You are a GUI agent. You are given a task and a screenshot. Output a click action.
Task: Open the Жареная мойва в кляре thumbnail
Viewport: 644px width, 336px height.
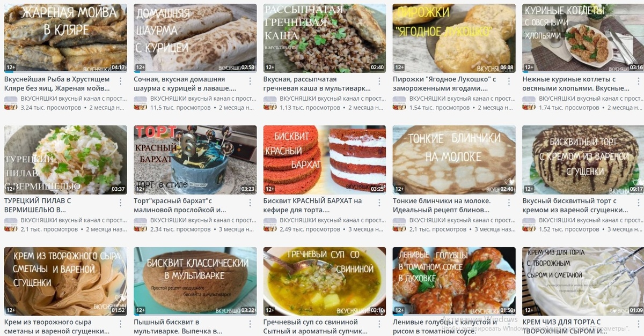[65, 38]
